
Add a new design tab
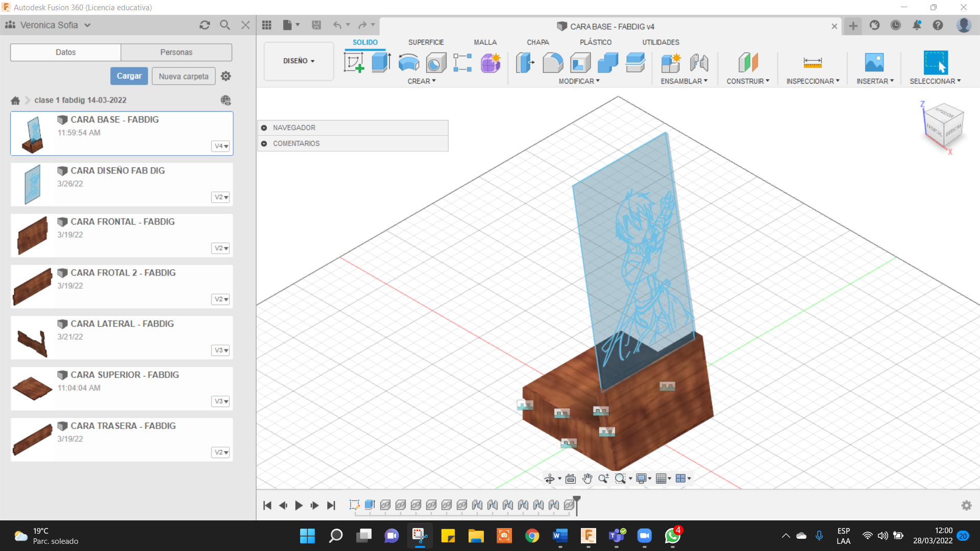[853, 26]
